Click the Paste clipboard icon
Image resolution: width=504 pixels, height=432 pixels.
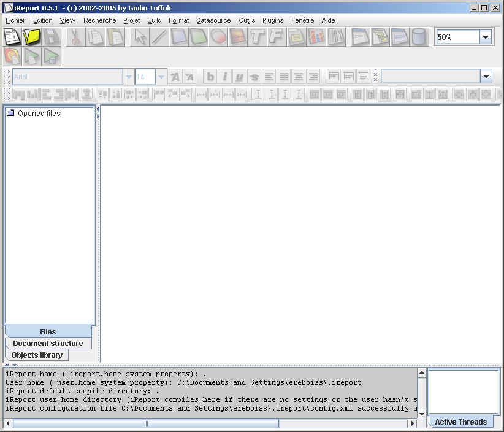click(x=115, y=37)
